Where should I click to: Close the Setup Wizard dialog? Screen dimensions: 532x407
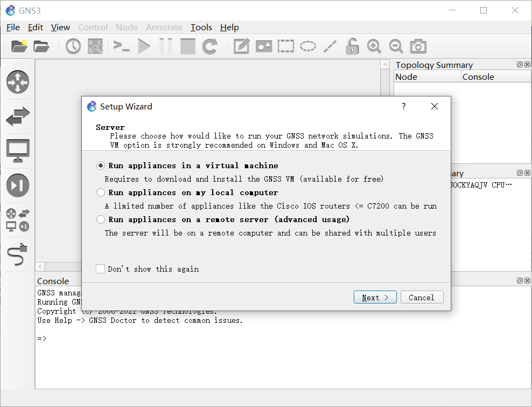(435, 106)
